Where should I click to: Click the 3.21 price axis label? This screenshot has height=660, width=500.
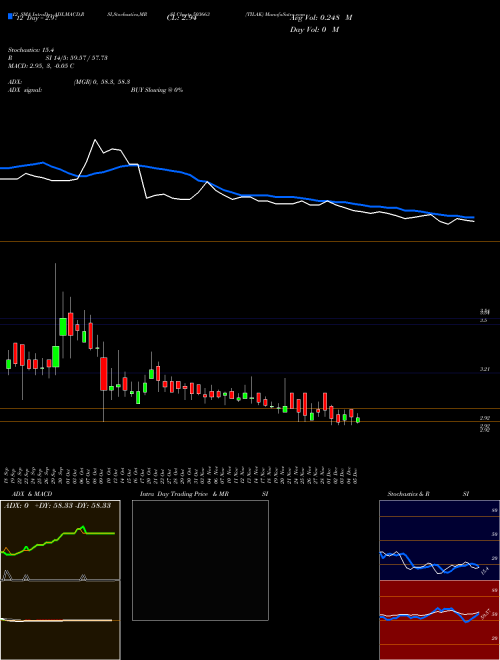(484, 369)
